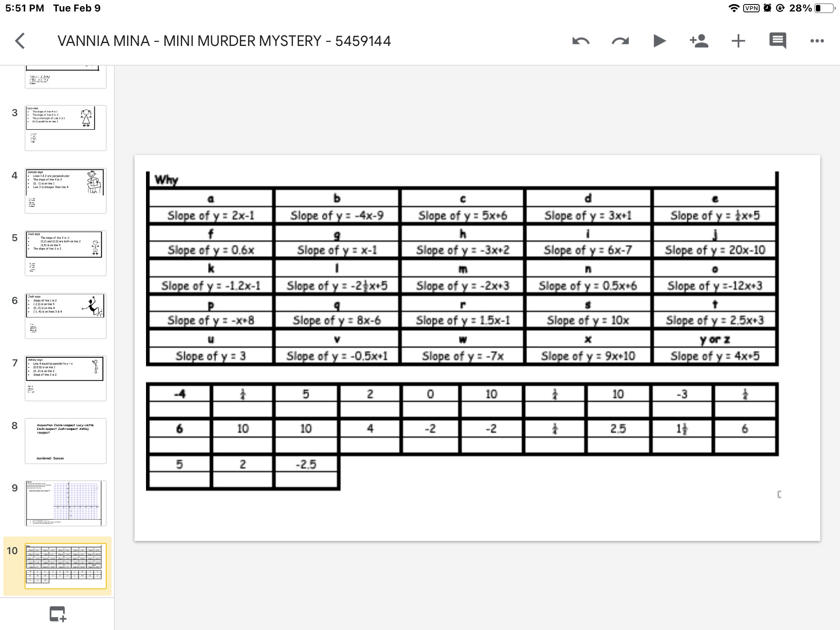Tap the presentation title text
The width and height of the screenshot is (840, 630).
click(224, 41)
